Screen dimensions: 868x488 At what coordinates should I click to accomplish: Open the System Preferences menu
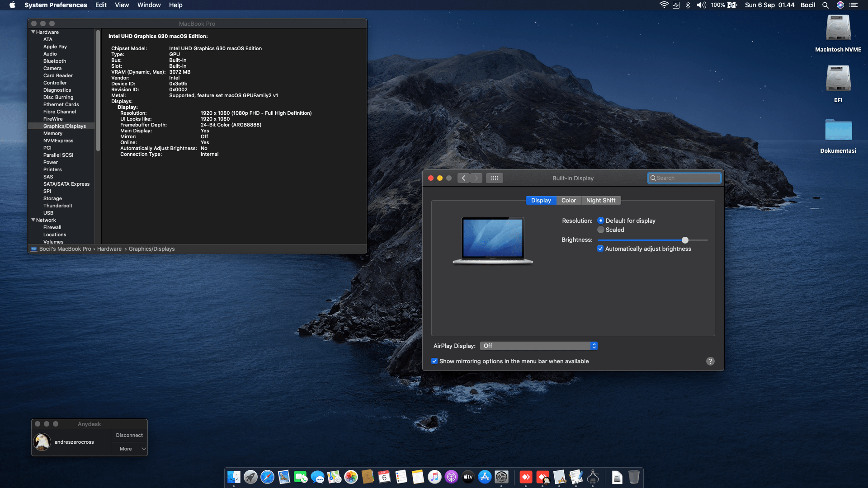tap(56, 5)
